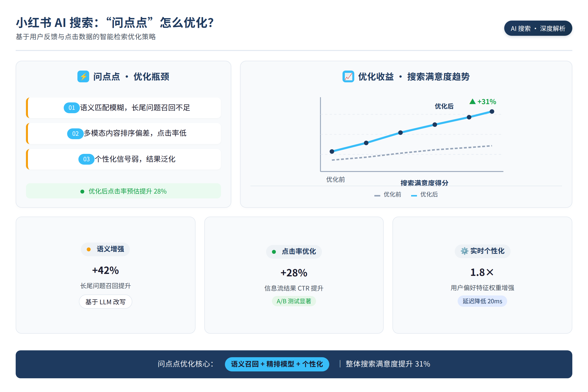Image resolution: width=588 pixels, height=392 pixels.
Task: Click the 信息流结果 CTR 提升 caption
Action: 294,289
